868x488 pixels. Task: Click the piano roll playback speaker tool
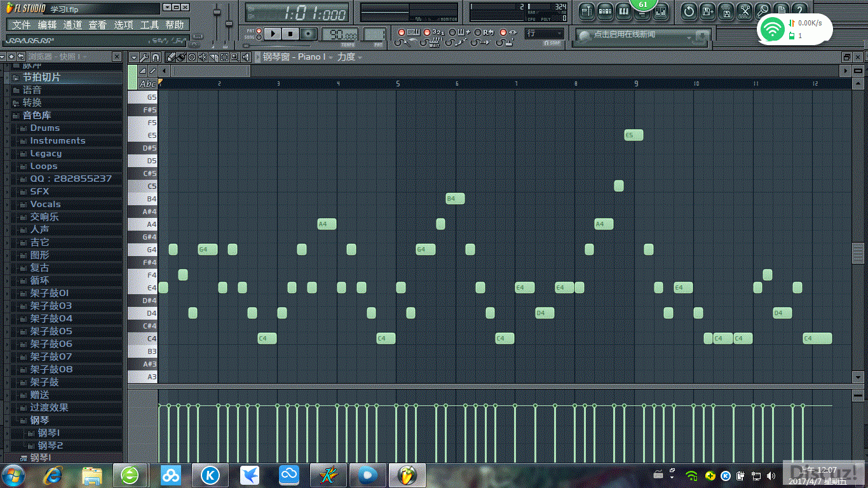[245, 57]
